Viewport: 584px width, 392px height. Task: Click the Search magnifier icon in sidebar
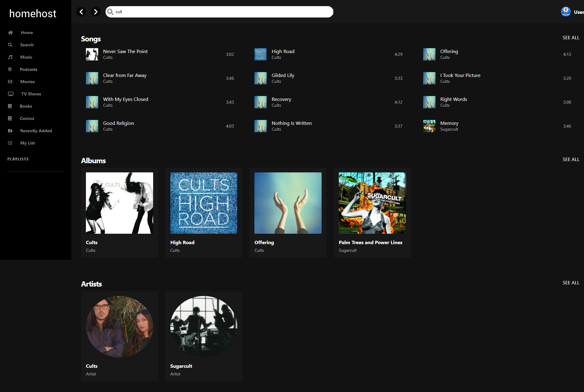10,45
